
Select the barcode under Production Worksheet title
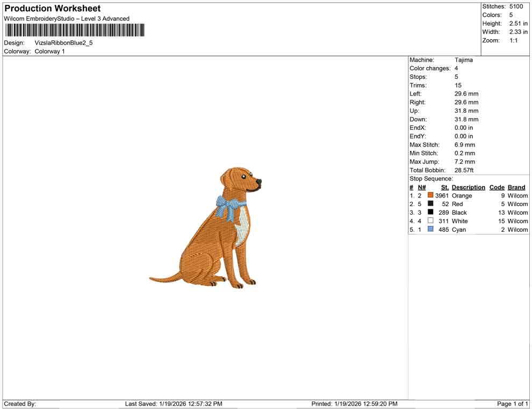click(74, 31)
